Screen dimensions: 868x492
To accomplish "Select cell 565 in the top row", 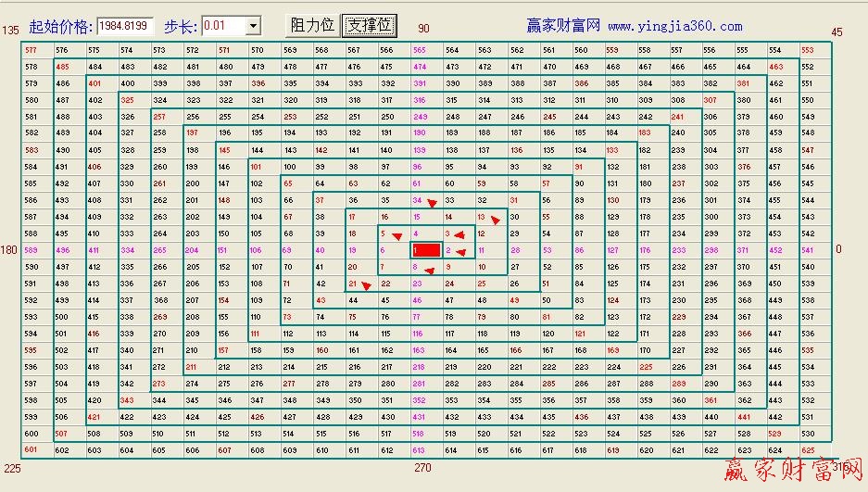I will coord(420,50).
